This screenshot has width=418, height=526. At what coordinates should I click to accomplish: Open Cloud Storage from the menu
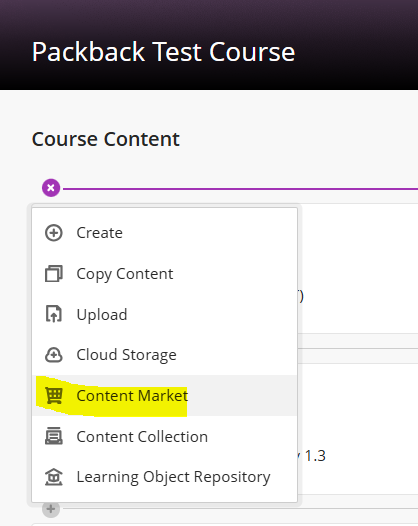(x=164, y=355)
